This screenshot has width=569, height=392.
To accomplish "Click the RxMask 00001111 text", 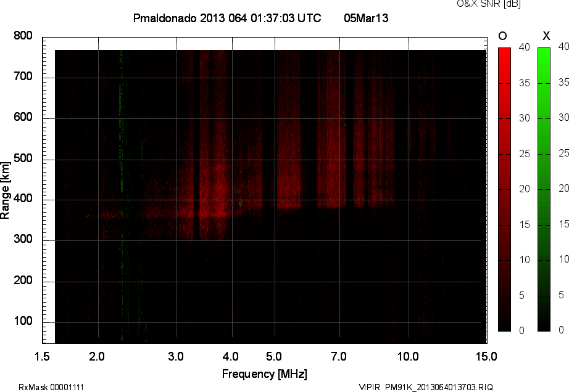I will pyautogui.click(x=51, y=387).
